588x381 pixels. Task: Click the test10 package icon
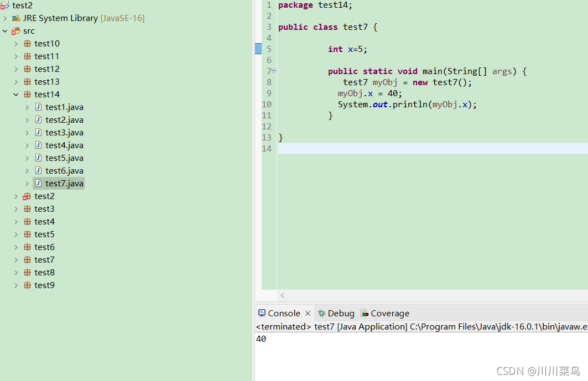coord(27,44)
